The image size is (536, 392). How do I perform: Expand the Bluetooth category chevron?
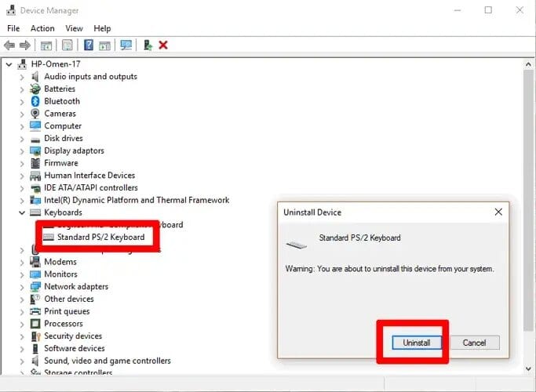point(22,102)
